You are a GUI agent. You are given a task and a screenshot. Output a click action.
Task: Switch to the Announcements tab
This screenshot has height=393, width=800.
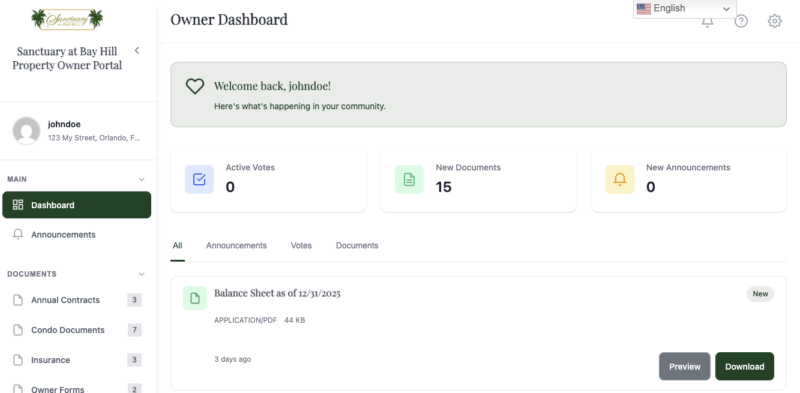pos(236,245)
